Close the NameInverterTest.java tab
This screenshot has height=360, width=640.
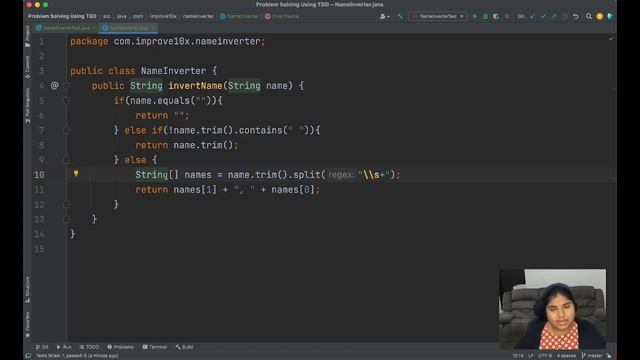[94, 28]
